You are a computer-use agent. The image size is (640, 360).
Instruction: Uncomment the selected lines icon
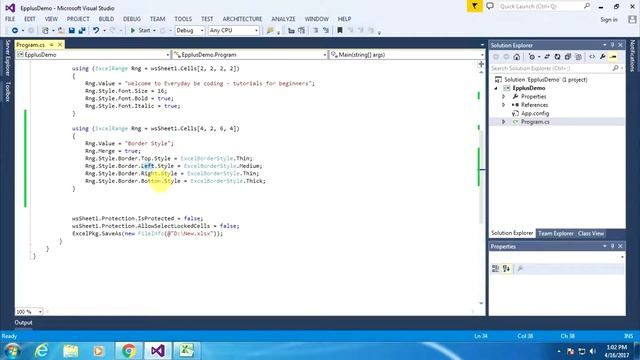[x=326, y=31]
